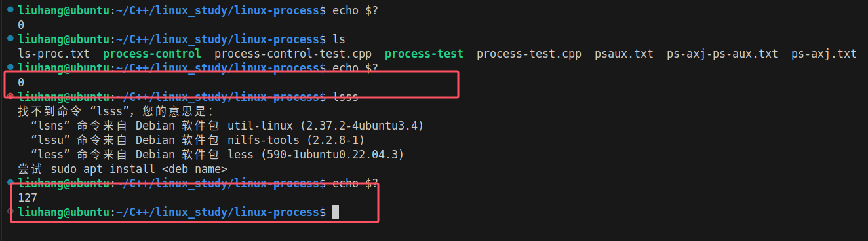868x241 pixels.
Task: Click the sudo apt install suggestion line
Action: coord(123,169)
